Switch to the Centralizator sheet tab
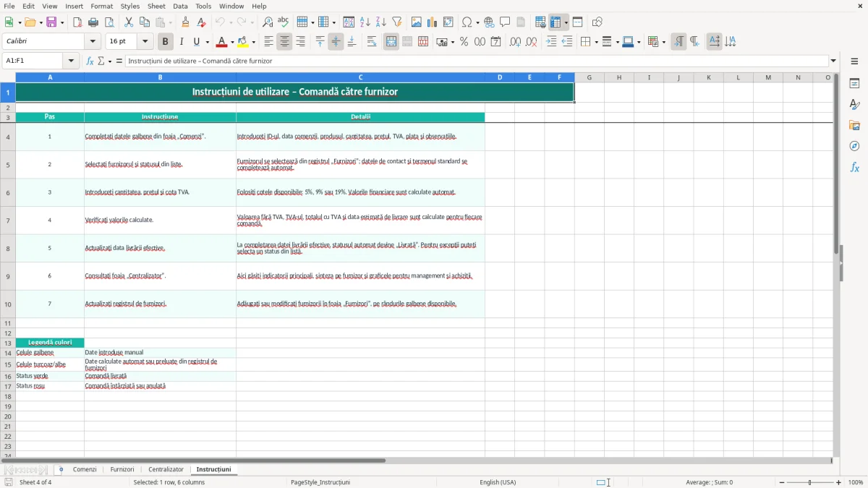Screen dimensions: 868x488 (166, 470)
